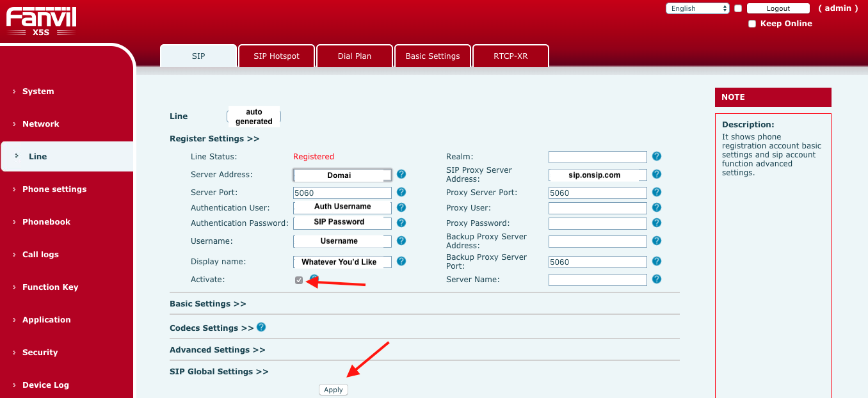Click the Display name input field
Viewport: 868px width, 398px height.
[x=342, y=262]
